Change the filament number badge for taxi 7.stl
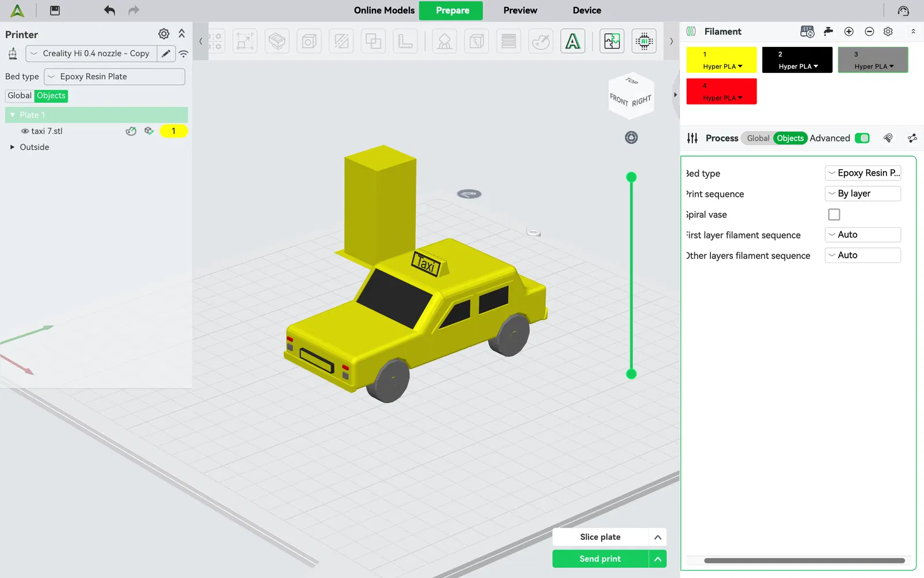The height and width of the screenshot is (578, 924). tap(173, 131)
